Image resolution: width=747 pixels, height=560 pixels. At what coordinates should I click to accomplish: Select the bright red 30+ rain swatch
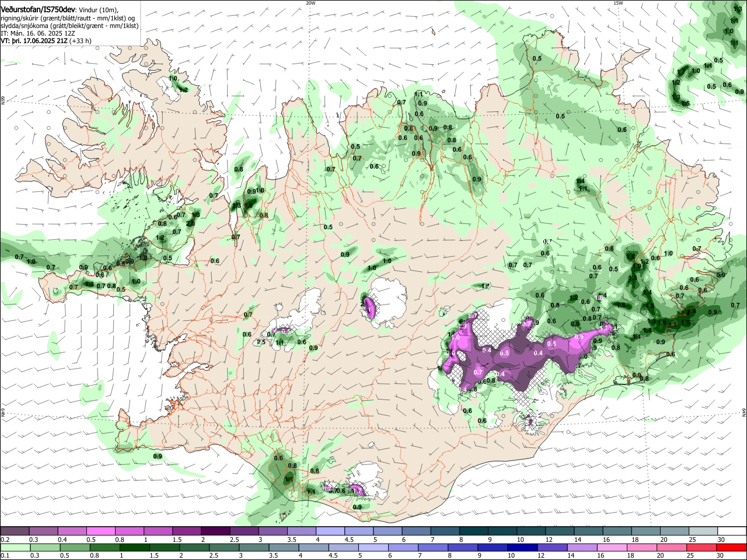click(x=732, y=547)
